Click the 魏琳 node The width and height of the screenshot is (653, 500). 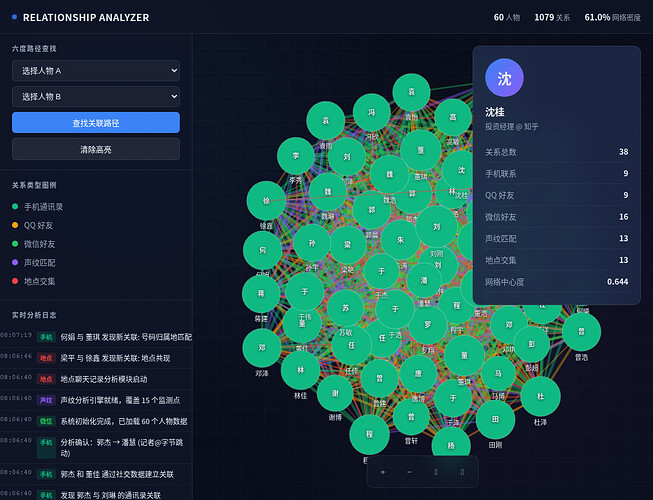tap(328, 192)
